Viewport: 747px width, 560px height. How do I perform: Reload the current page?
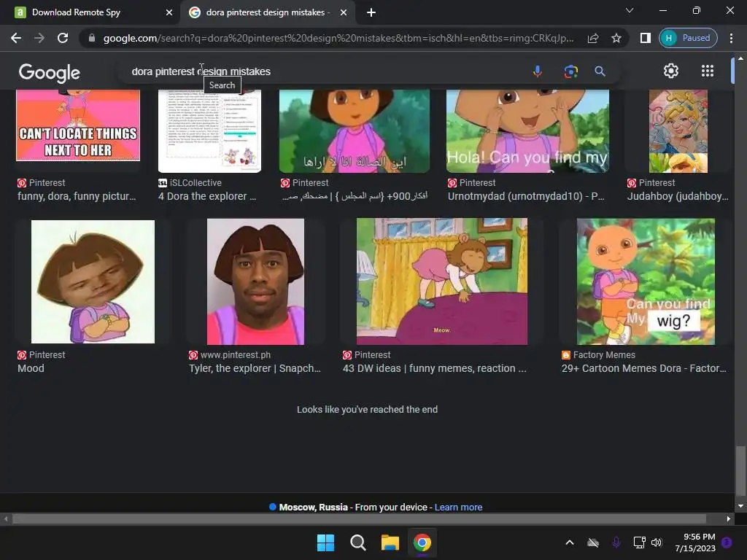[63, 38]
